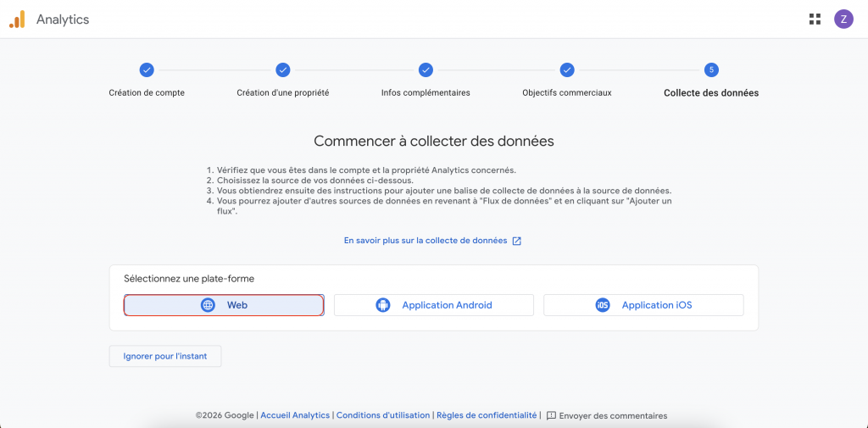The height and width of the screenshot is (428, 868).
Task: Click the iOS badge icon
Action: click(x=603, y=305)
